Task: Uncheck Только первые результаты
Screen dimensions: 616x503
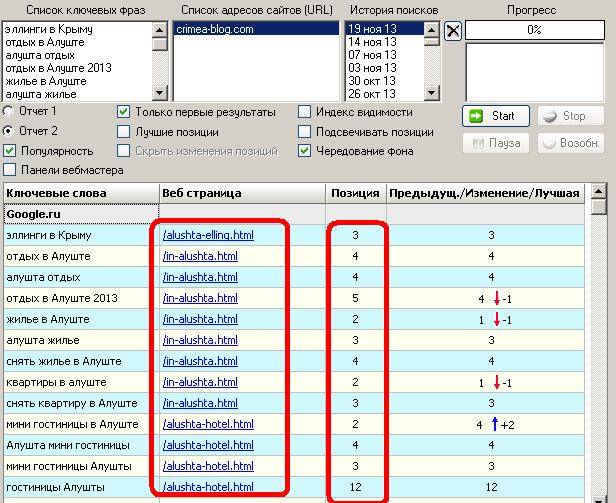Action: (123, 112)
